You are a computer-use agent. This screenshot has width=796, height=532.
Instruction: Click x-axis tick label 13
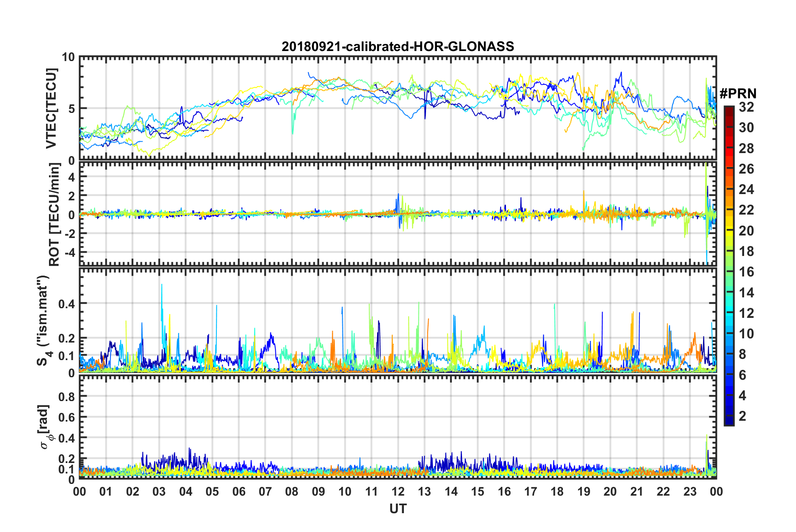tap(424, 491)
